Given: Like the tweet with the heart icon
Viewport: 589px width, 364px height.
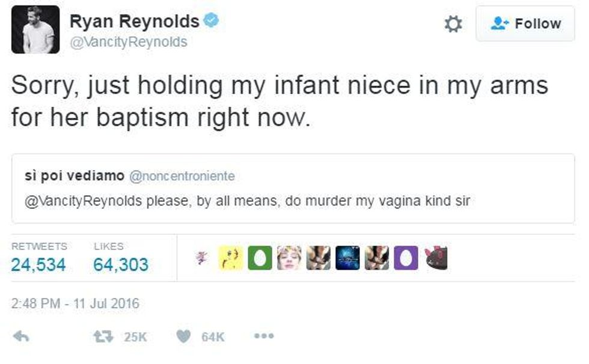Looking at the screenshot, I should click(x=184, y=336).
